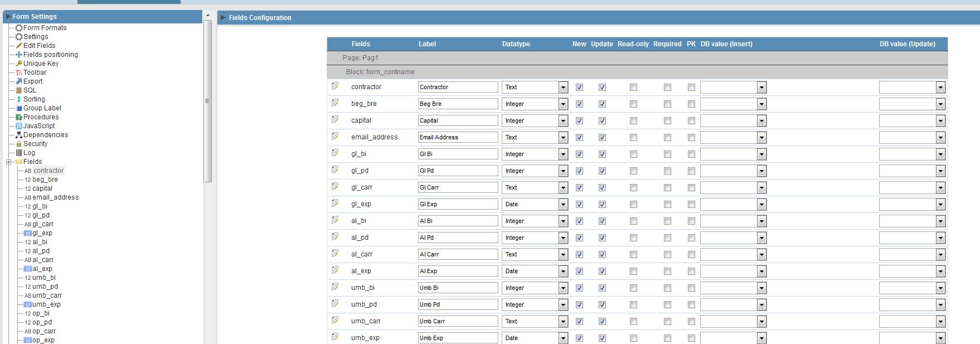This screenshot has width=980, height=344.
Task: Collapse the Form Settings panel arrow
Action: coord(8,17)
